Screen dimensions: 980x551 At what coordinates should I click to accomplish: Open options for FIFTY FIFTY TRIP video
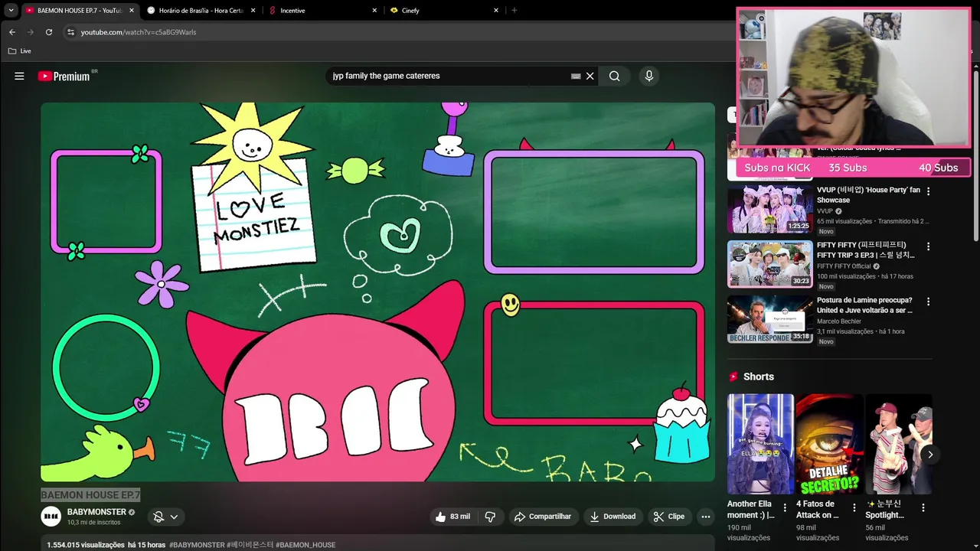click(x=929, y=246)
